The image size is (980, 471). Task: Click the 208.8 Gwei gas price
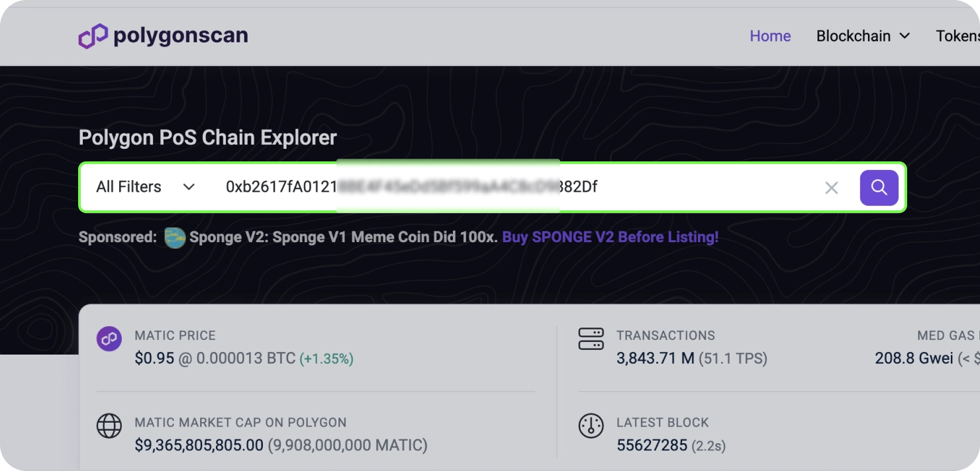click(914, 359)
